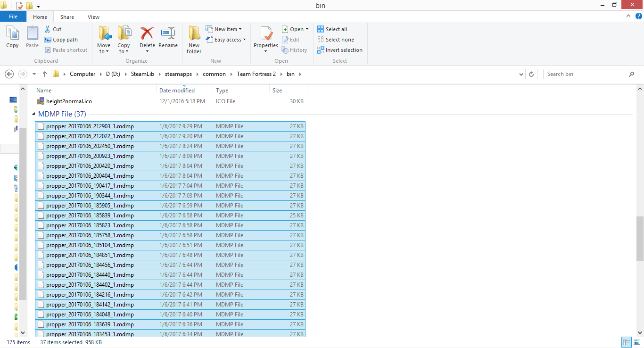
Task: Navigate to common in the breadcrumb
Action: point(214,74)
